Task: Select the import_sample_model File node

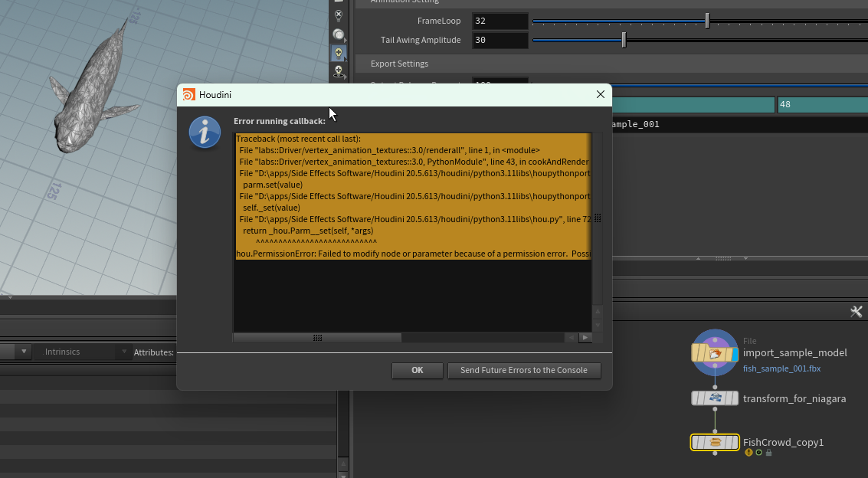Action: [715, 353]
